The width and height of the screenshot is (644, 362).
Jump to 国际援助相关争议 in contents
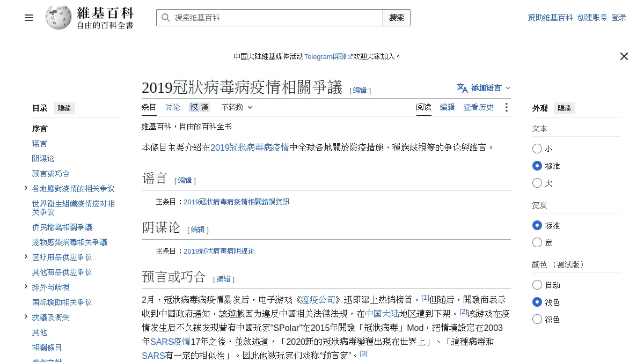(x=62, y=302)
